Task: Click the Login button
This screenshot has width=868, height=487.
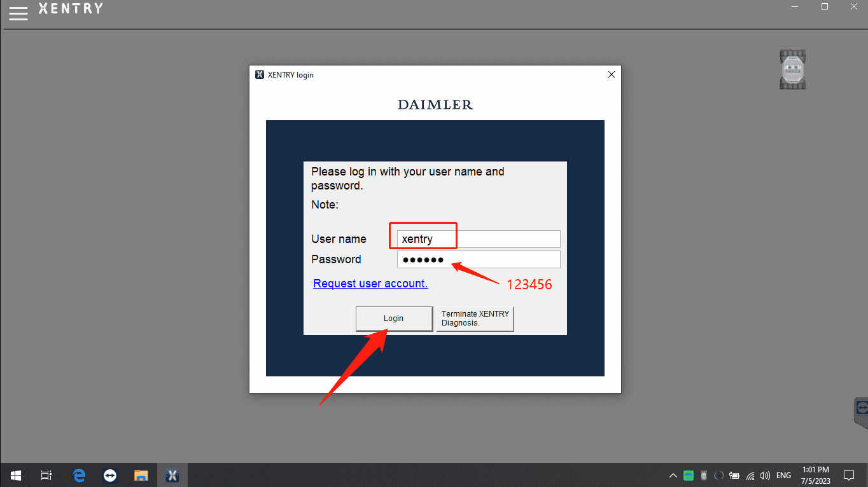Action: tap(393, 319)
